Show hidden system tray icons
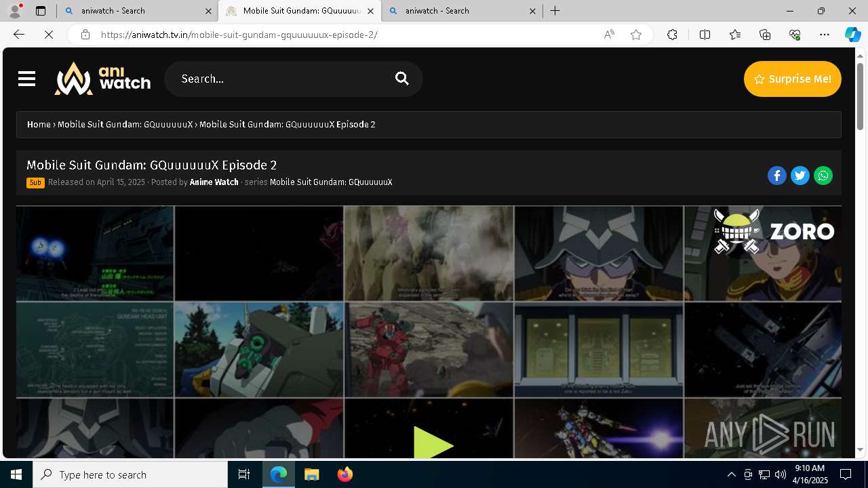 731,474
